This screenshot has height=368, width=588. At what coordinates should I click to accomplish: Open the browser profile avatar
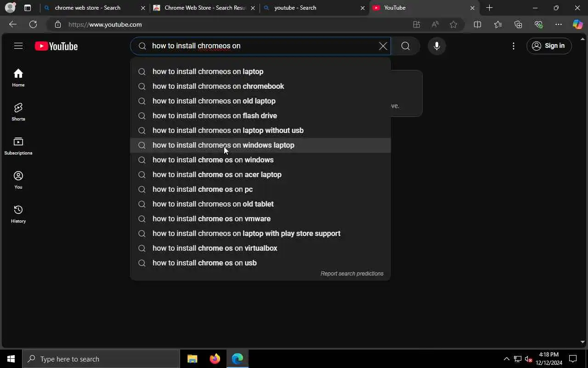click(10, 8)
